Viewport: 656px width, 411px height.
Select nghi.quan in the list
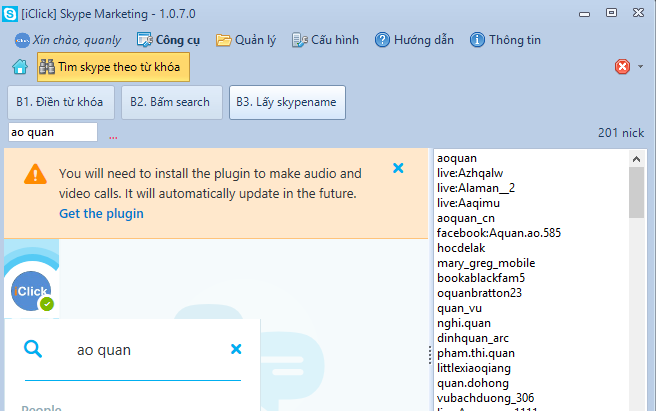point(464,323)
